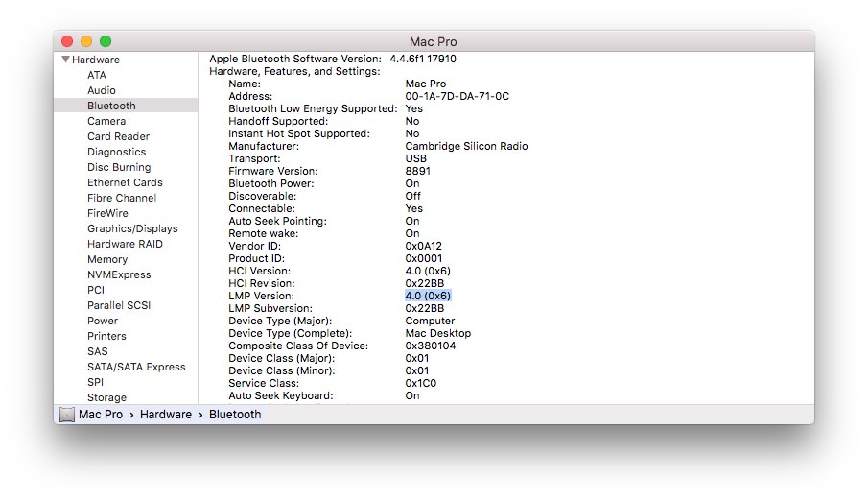Click the Remote wake label

pos(263,233)
